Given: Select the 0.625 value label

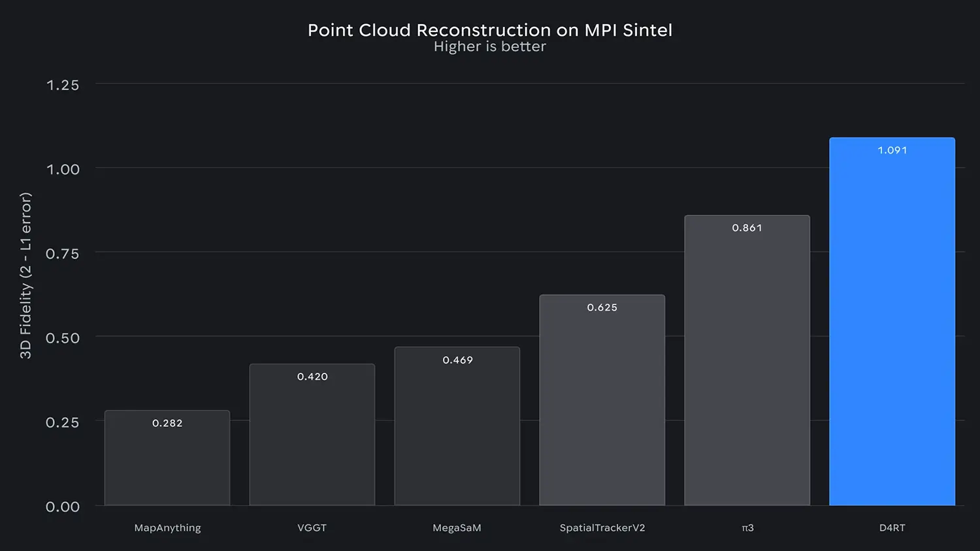Looking at the screenshot, I should 602,307.
